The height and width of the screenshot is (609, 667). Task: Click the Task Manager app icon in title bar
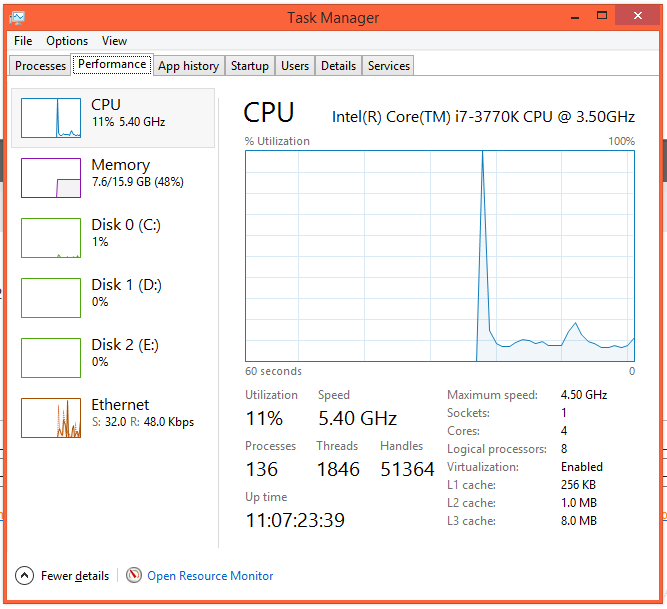tap(17, 17)
